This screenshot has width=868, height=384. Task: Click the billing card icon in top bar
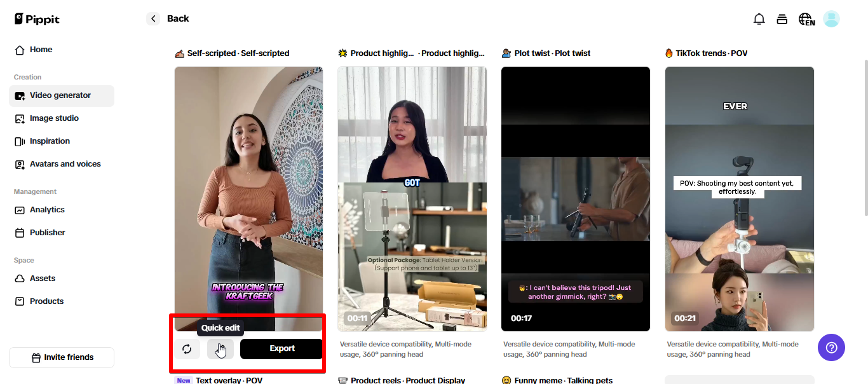pyautogui.click(x=782, y=19)
